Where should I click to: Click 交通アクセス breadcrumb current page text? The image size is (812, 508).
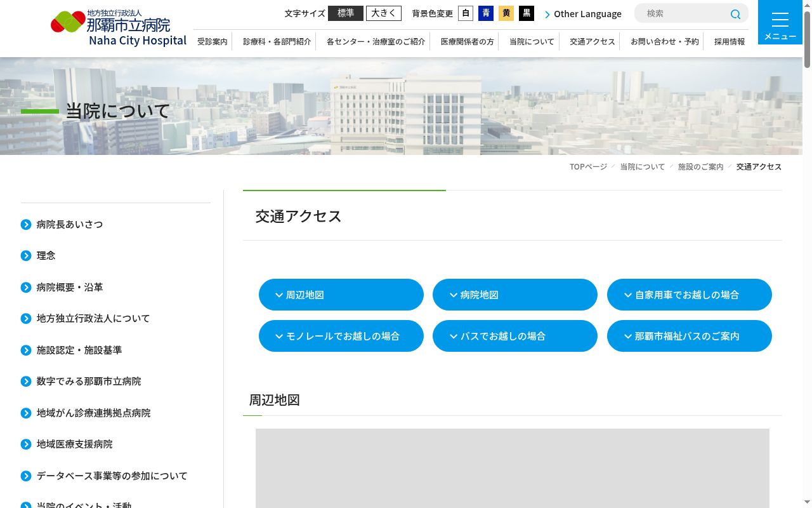[759, 166]
